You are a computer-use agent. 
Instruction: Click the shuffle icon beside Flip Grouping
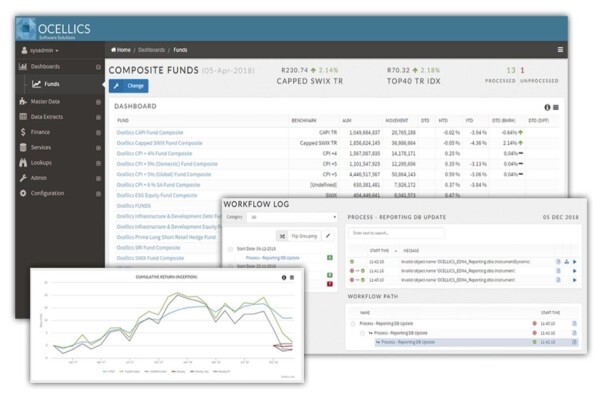click(x=282, y=236)
